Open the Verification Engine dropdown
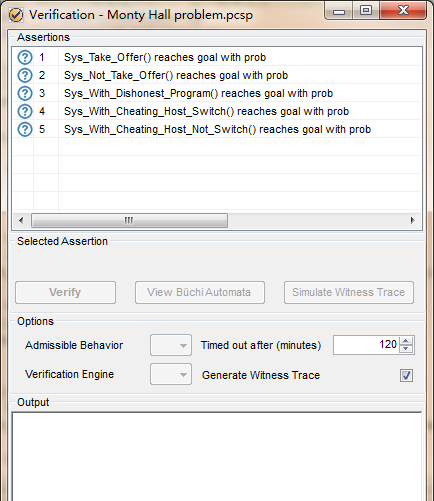Screen dimensions: 434x501 [171, 374]
